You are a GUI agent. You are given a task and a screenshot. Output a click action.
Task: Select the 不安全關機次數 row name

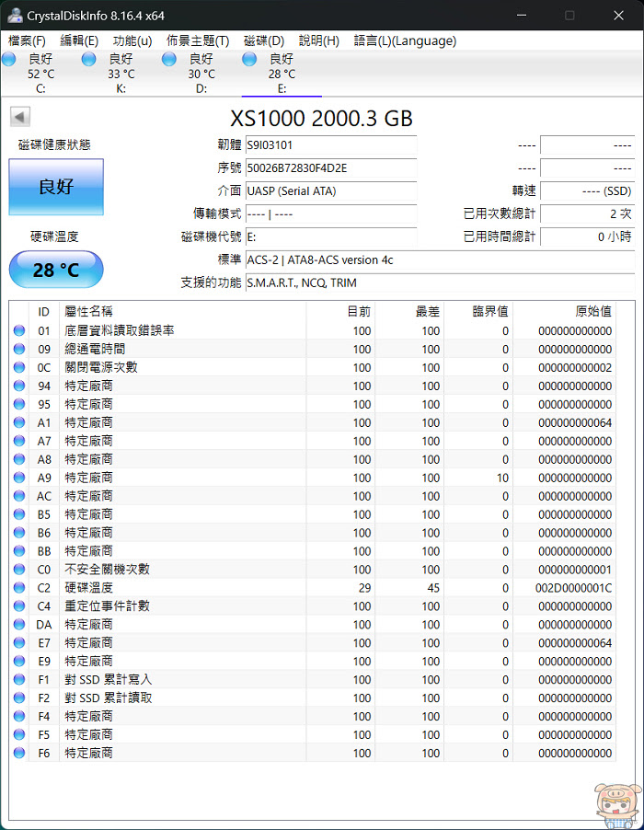[107, 569]
